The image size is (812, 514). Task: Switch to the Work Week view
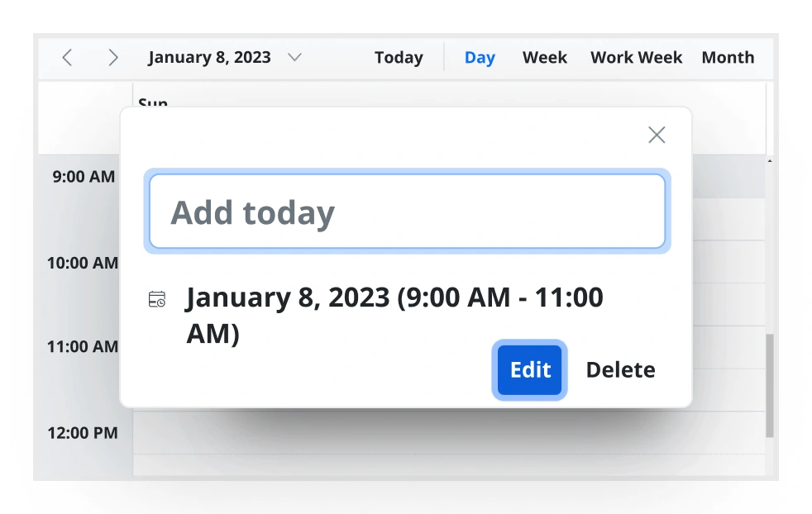[x=636, y=57]
